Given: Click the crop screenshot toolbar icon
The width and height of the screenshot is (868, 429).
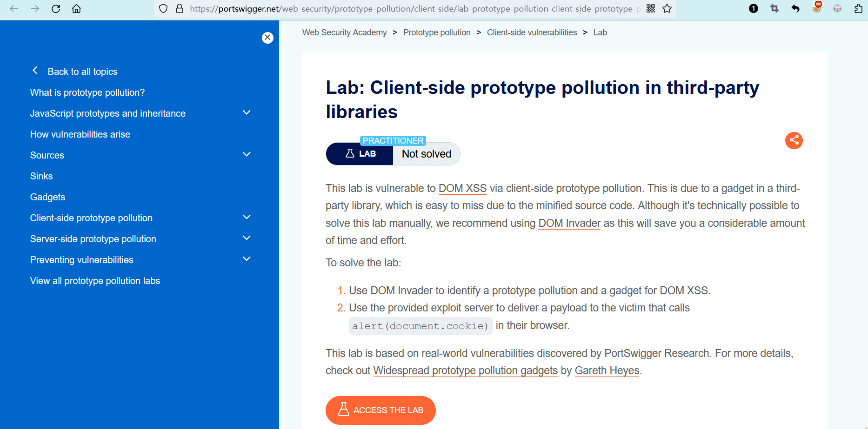Looking at the screenshot, I should (x=775, y=9).
